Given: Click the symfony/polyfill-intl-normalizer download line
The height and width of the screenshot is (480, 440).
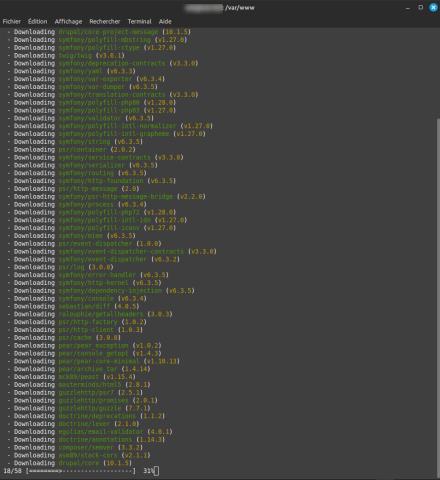Looking at the screenshot, I should coord(110,126).
